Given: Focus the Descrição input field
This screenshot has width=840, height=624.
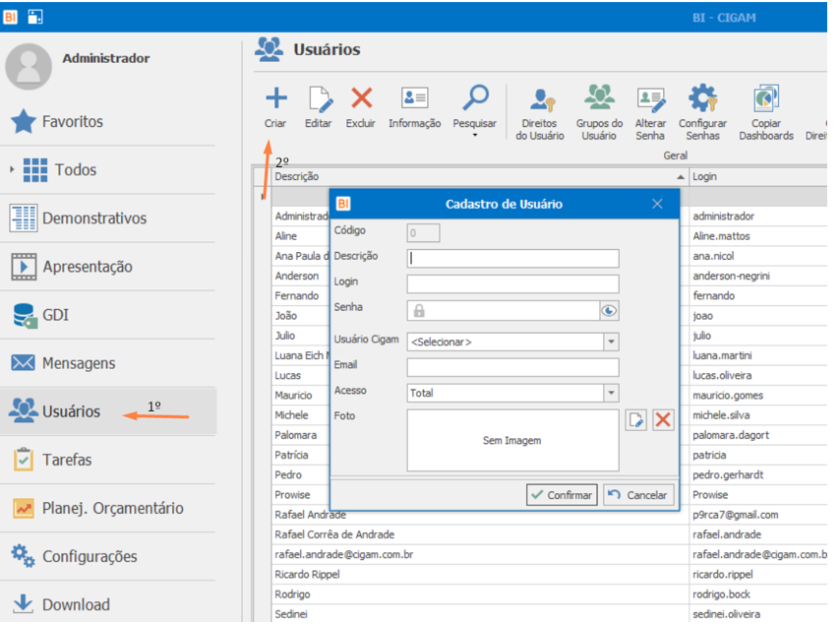Looking at the screenshot, I should [512, 259].
